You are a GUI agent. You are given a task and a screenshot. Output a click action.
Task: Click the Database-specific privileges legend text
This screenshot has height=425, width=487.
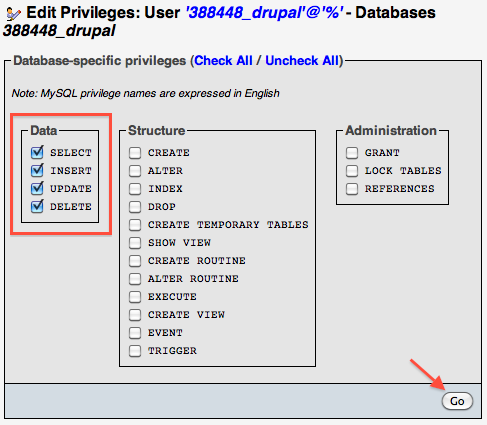tap(99, 61)
